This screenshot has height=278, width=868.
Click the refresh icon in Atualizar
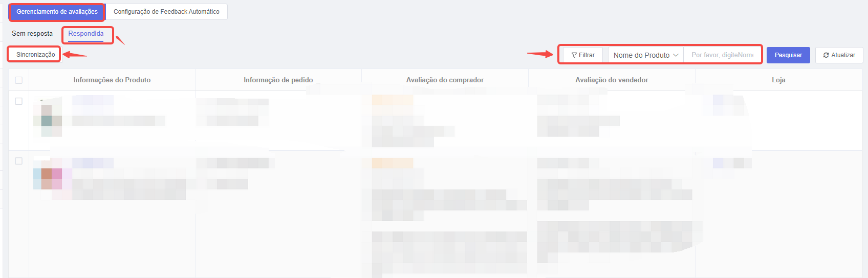(x=826, y=55)
